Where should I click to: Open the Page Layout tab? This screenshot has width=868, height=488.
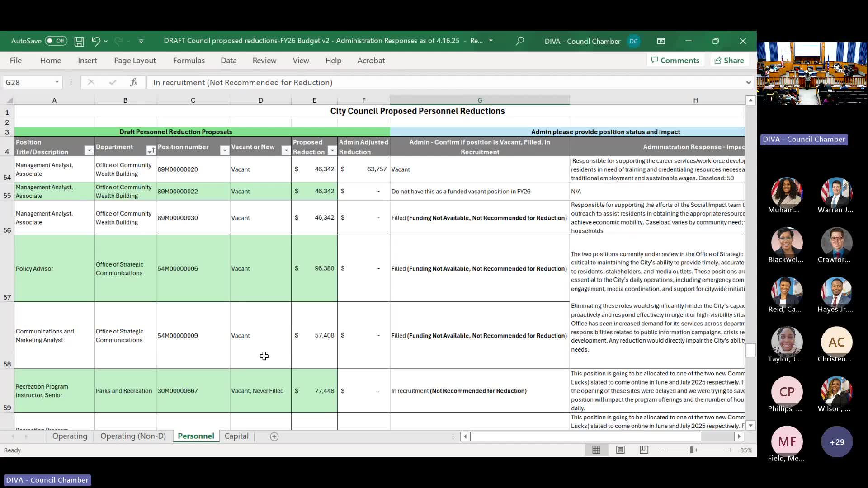coord(135,61)
